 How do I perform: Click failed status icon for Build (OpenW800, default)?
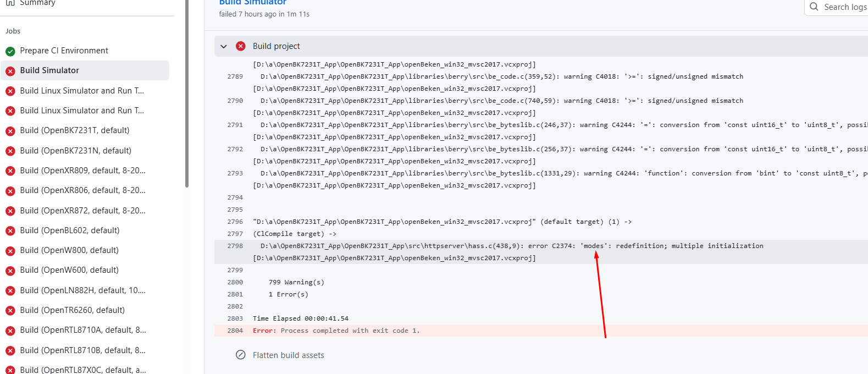[10, 251]
